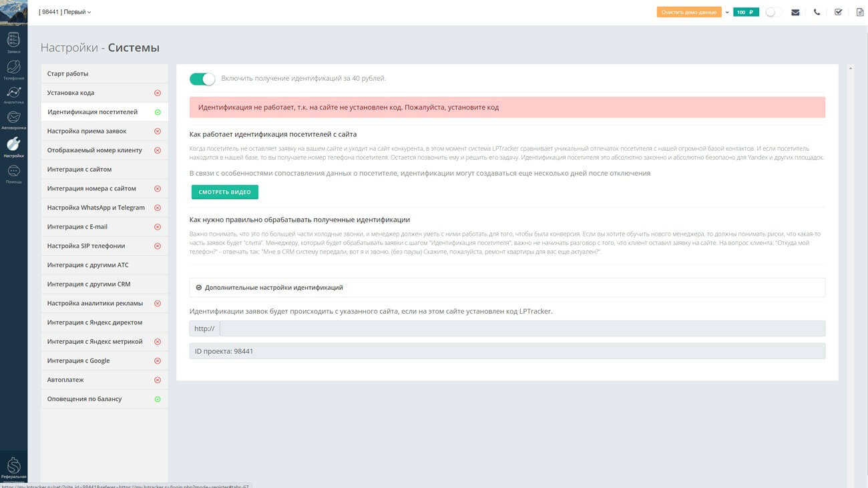Click the 'Смотреть видео' button
Screen dimensions: 868x488
coord(224,192)
